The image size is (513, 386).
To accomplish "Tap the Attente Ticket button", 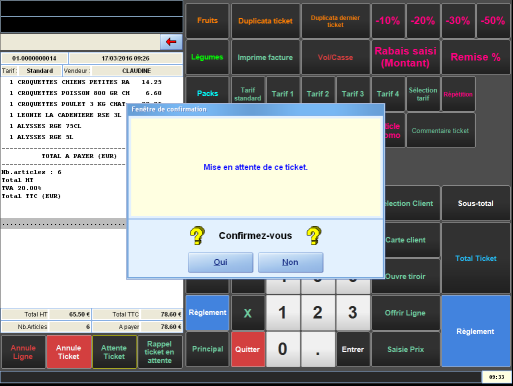I will [x=114, y=352].
